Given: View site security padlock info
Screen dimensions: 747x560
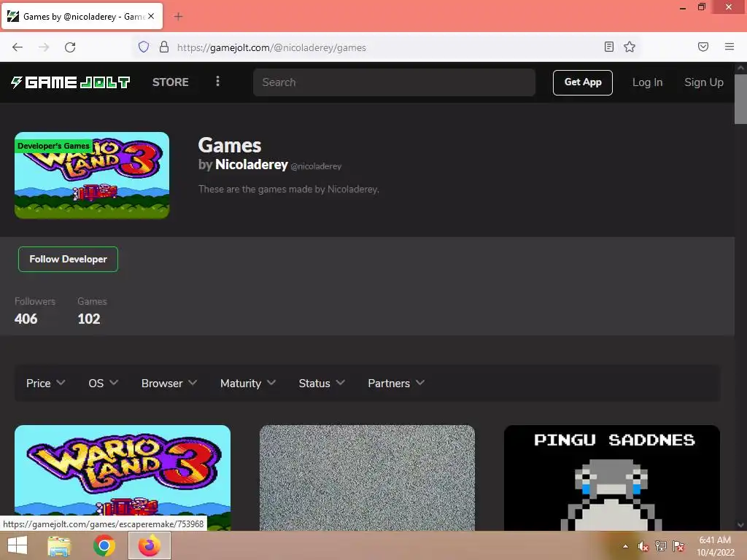Looking at the screenshot, I should pos(164,47).
